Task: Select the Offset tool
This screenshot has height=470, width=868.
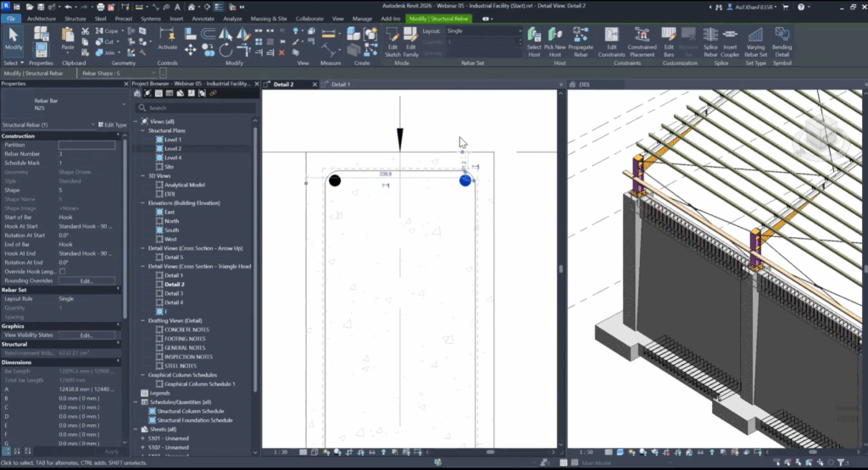Action: tap(209, 34)
